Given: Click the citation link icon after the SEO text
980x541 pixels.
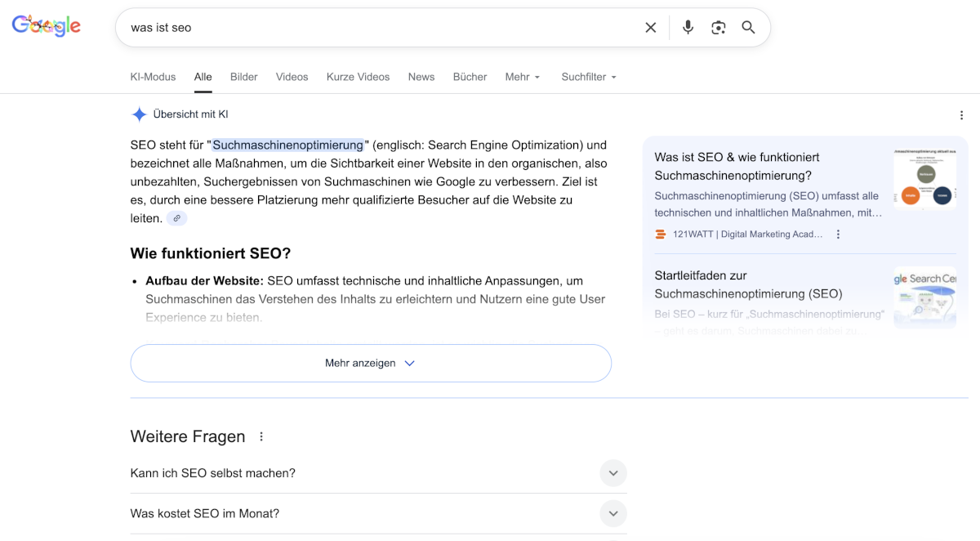Looking at the screenshot, I should (x=177, y=217).
